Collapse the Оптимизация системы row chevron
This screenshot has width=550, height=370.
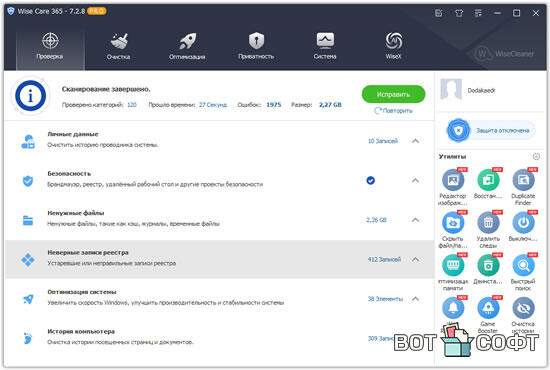click(415, 299)
